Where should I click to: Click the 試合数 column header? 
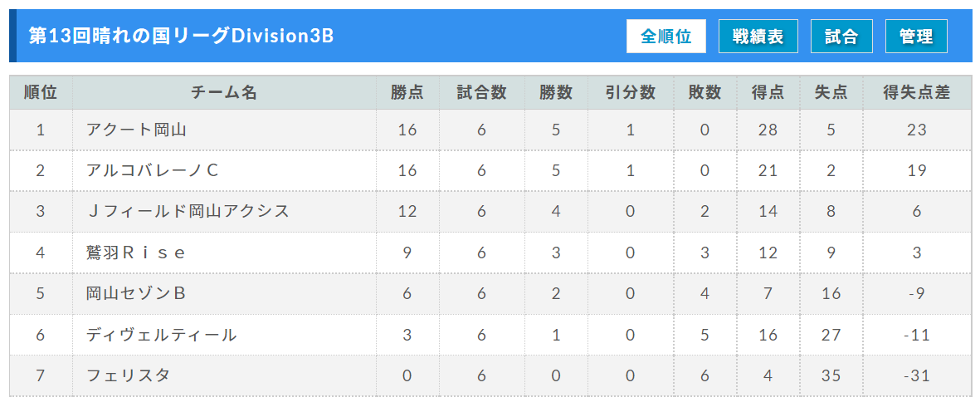[481, 92]
